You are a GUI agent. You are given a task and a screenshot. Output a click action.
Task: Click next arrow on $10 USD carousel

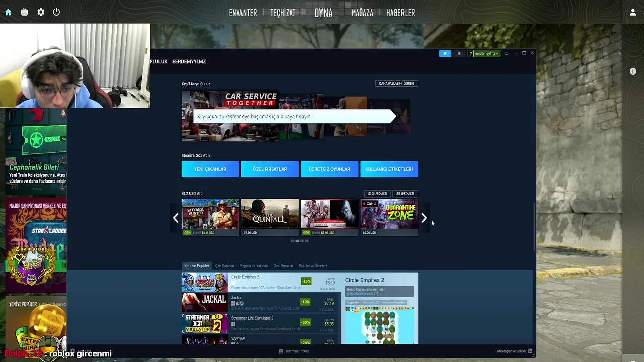coord(424,218)
